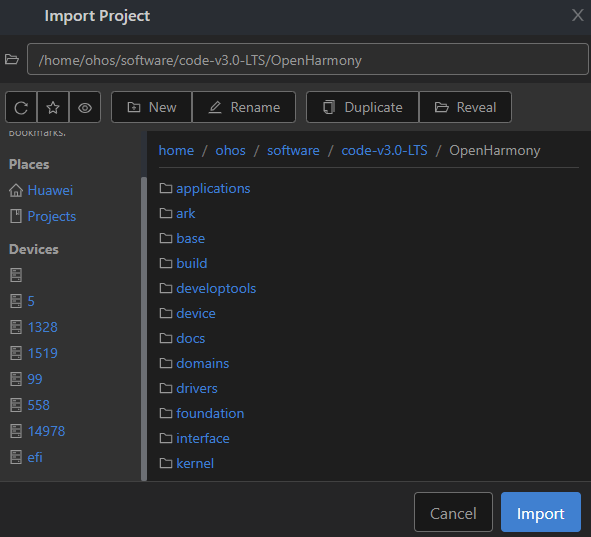This screenshot has height=537, width=591.
Task: Click the project path input field
Action: [308, 59]
